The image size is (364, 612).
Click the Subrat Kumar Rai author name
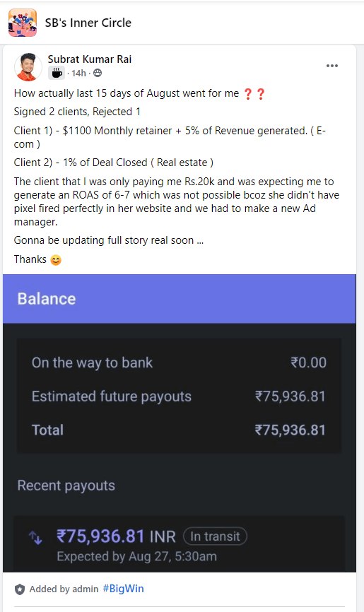click(x=90, y=59)
